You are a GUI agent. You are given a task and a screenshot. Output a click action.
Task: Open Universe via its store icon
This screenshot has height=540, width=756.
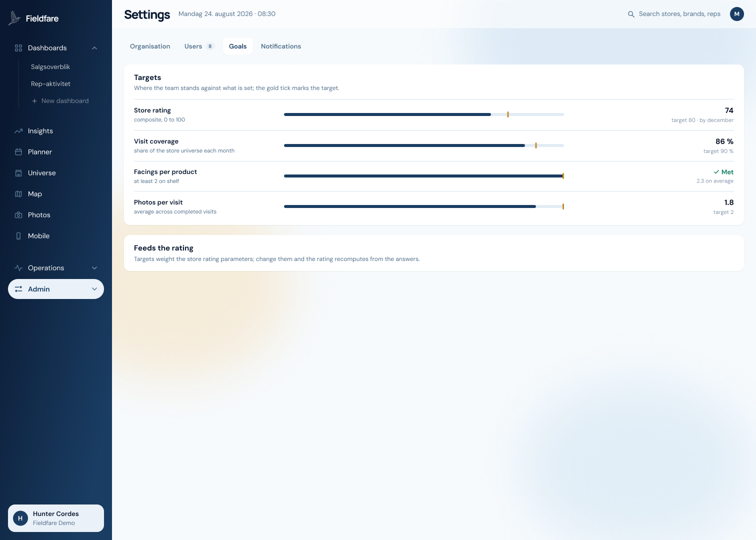[18, 173]
